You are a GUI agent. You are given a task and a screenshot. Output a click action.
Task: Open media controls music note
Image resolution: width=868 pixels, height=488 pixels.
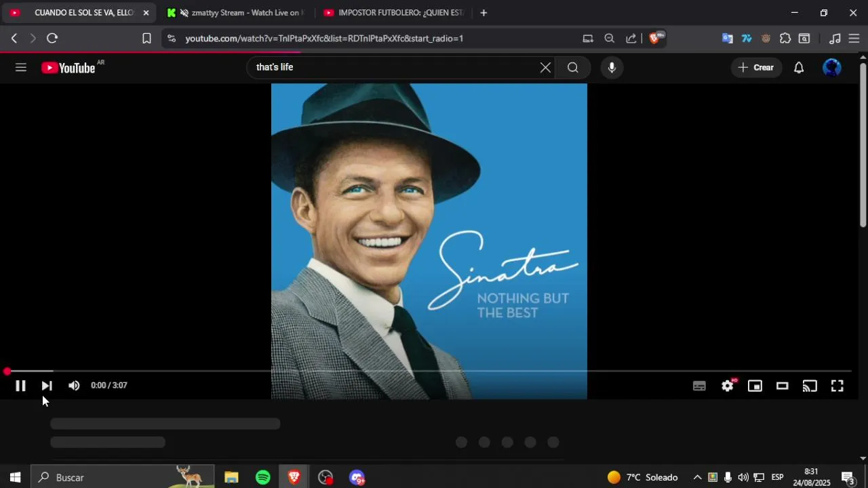835,39
